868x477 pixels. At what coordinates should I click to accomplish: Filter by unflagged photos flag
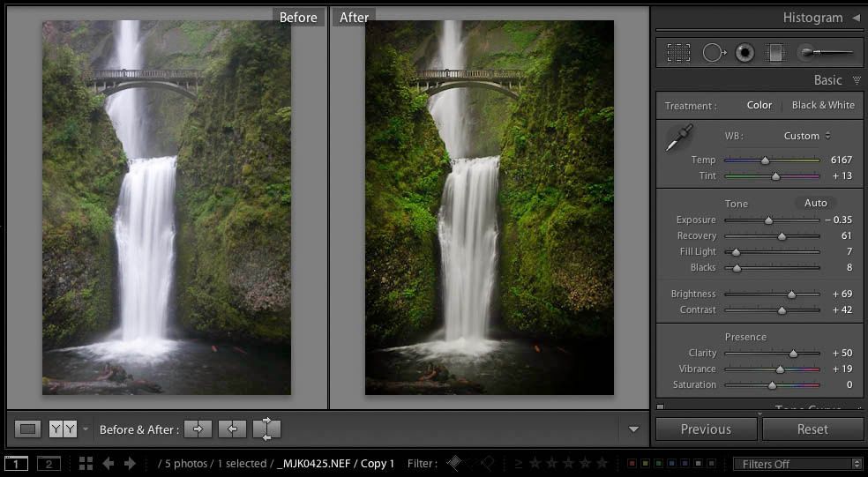(x=472, y=463)
